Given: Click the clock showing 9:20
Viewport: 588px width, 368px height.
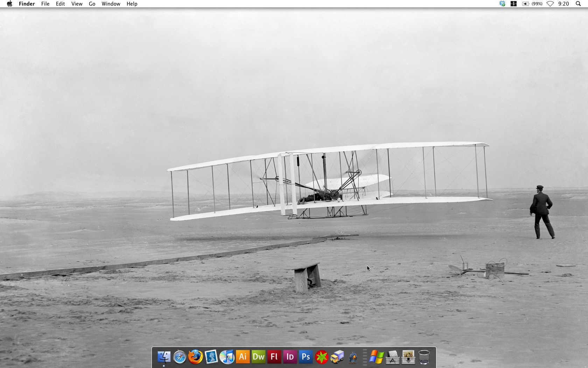Looking at the screenshot, I should coord(563,4).
